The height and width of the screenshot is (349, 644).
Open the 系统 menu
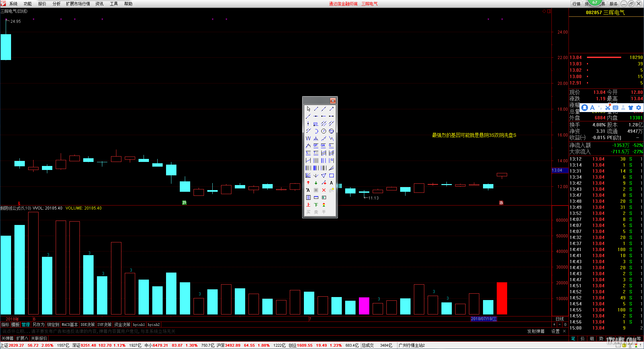pos(13,4)
